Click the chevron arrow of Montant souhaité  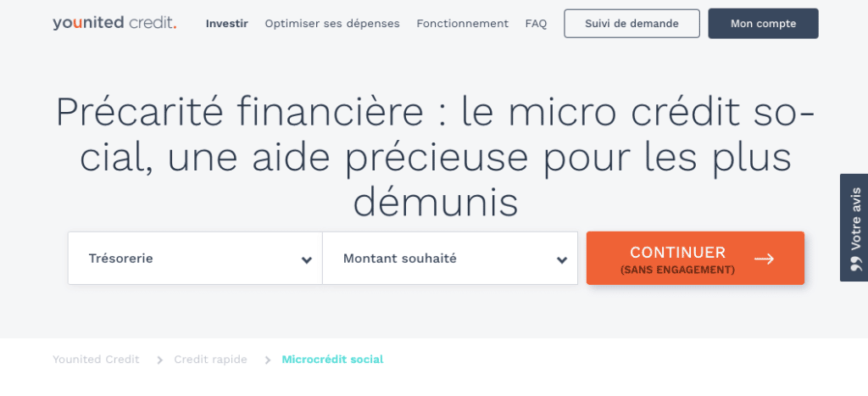pos(561,259)
